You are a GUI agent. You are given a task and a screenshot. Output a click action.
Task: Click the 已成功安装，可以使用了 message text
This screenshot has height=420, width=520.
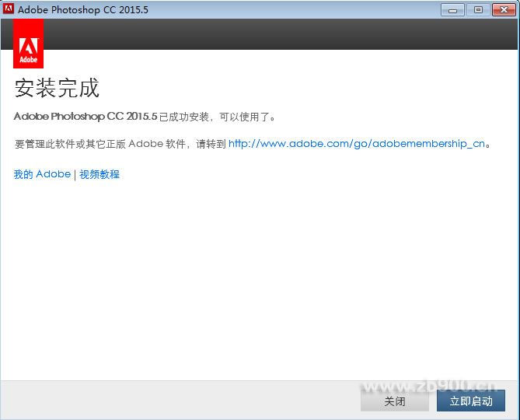[217, 117]
